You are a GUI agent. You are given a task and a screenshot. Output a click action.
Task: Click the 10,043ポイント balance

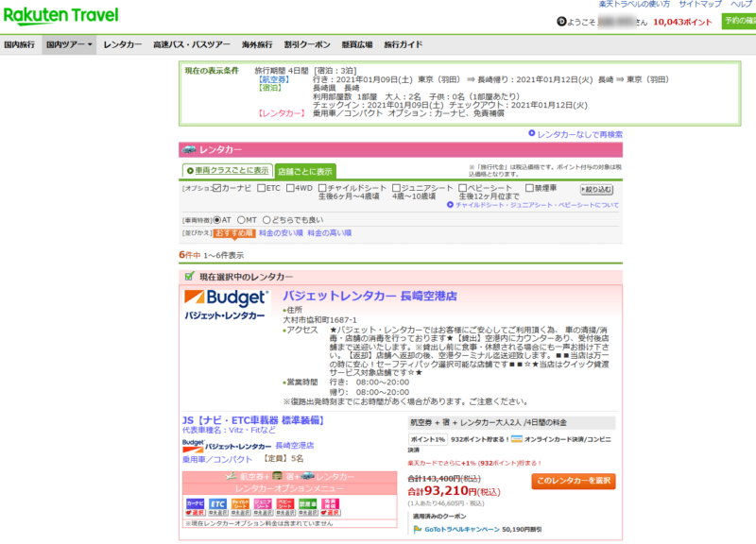pos(682,22)
